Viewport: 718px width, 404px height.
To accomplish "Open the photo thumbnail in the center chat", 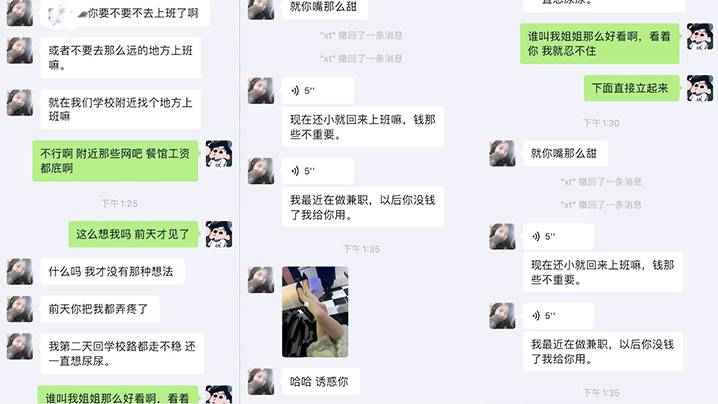I will [315, 312].
